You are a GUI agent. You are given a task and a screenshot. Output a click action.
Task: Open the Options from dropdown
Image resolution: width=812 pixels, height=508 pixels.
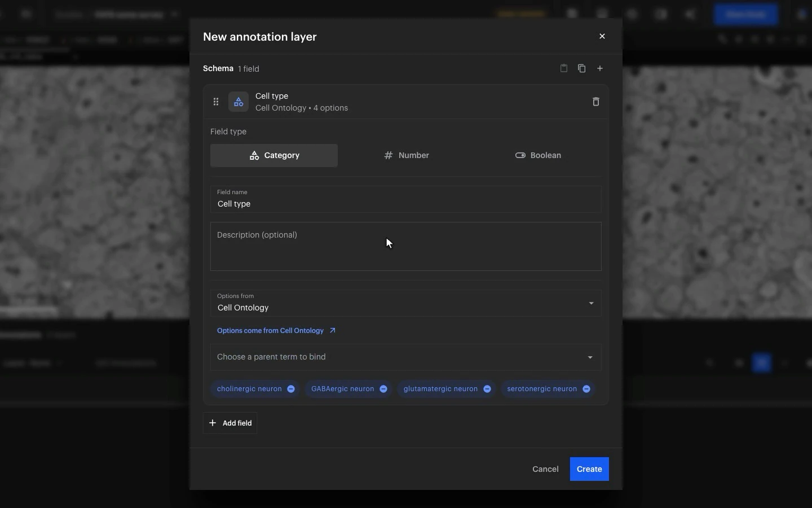[x=406, y=304]
